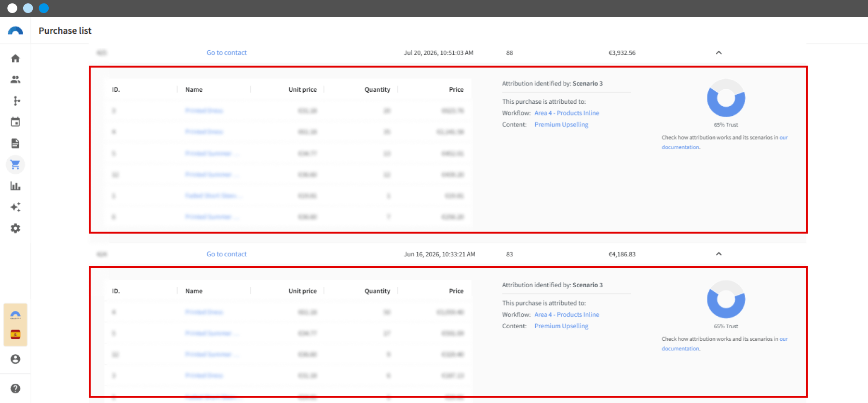Open the bar chart analytics section
The width and height of the screenshot is (868, 403).
[x=15, y=186]
